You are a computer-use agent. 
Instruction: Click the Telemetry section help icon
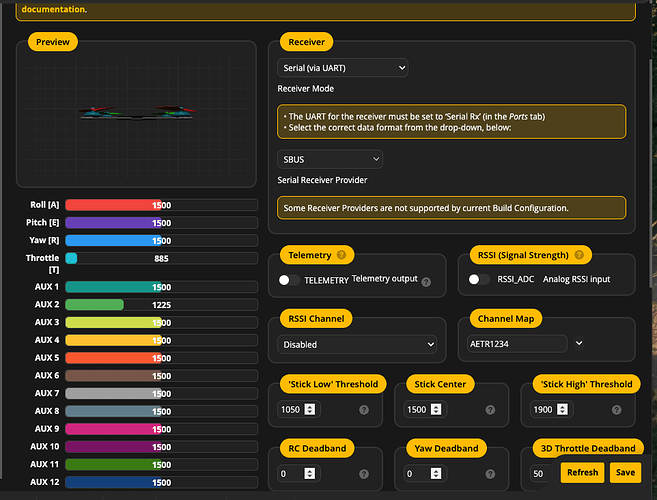341,255
